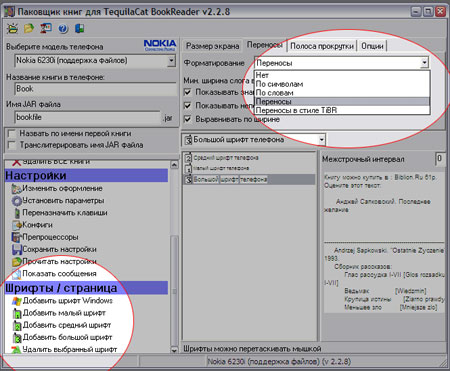Click the icon numbered 3 in the selected row Большой шрифт

pyautogui.click(x=189, y=180)
